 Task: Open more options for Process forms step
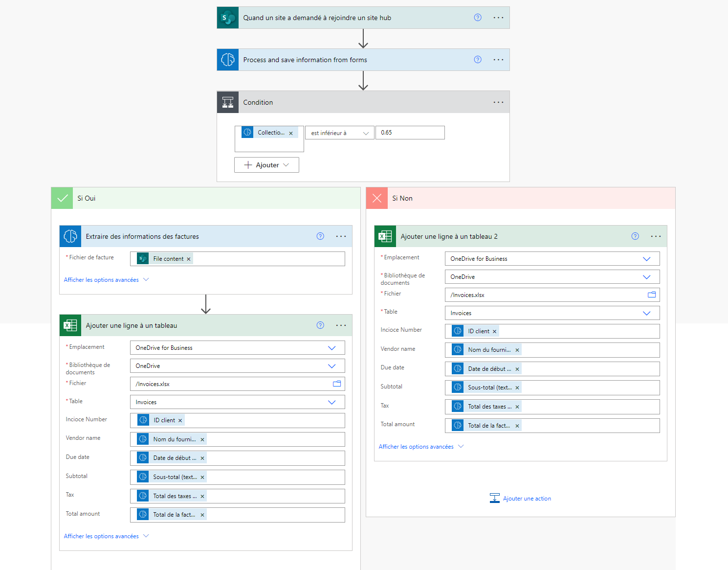pos(498,60)
